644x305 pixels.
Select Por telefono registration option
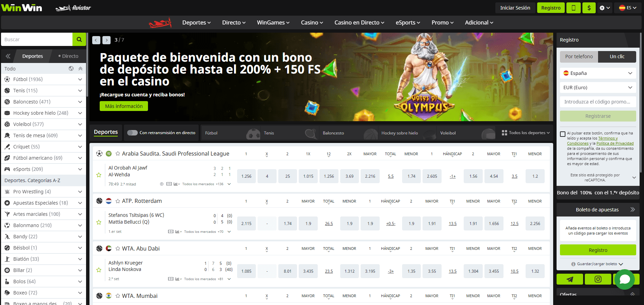[579, 57]
